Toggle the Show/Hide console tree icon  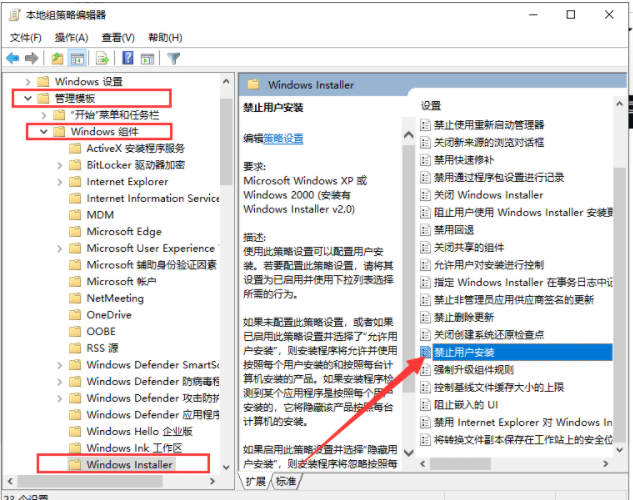click(x=77, y=59)
